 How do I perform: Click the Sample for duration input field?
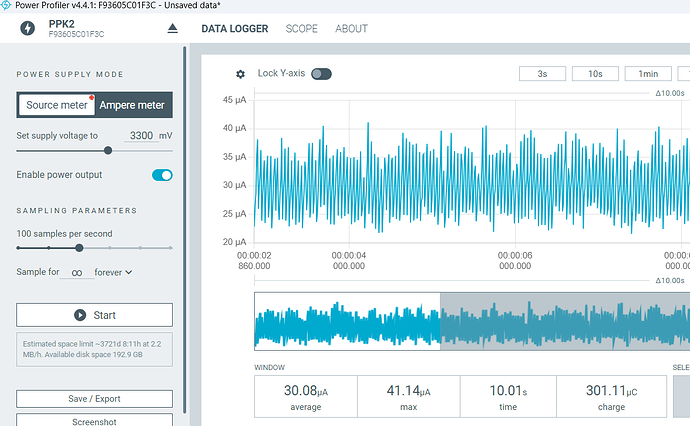(x=77, y=272)
